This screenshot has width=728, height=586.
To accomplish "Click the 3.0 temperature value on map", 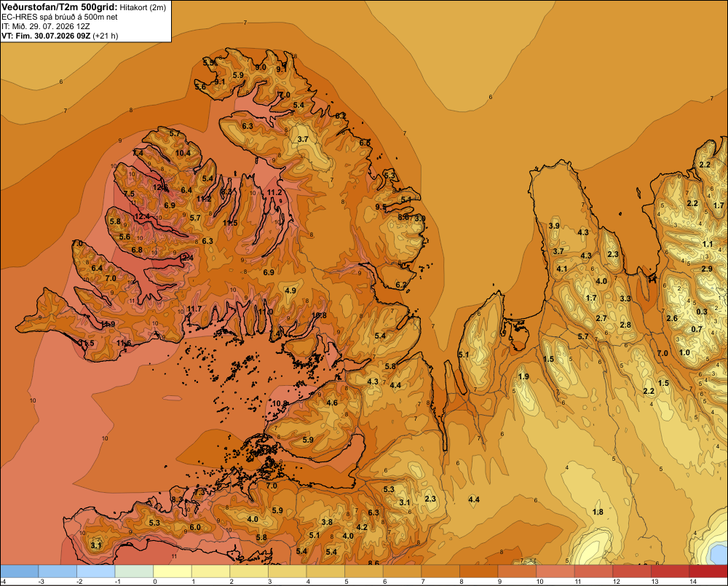I will click(420, 218).
